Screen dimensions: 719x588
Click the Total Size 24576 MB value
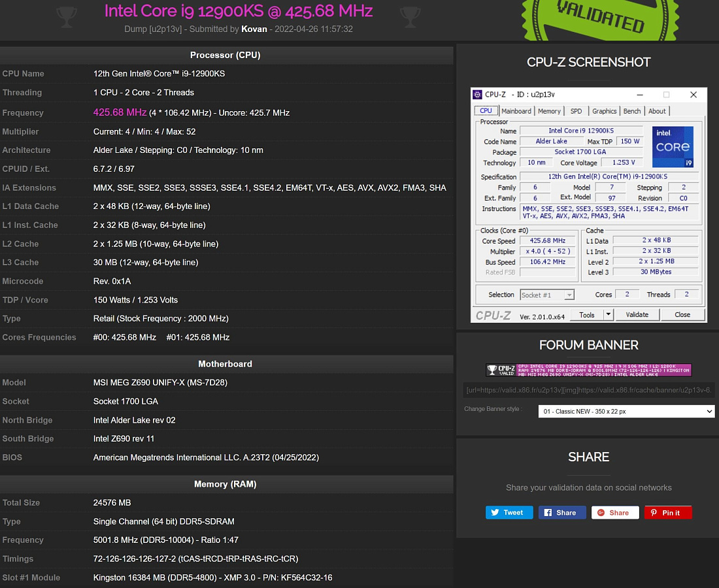pos(112,503)
